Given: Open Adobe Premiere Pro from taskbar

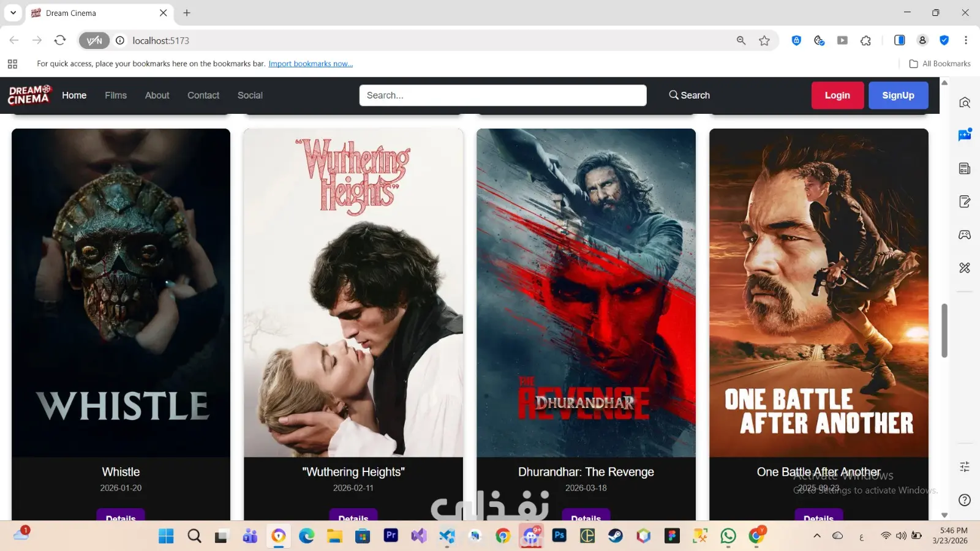Looking at the screenshot, I should pyautogui.click(x=391, y=536).
